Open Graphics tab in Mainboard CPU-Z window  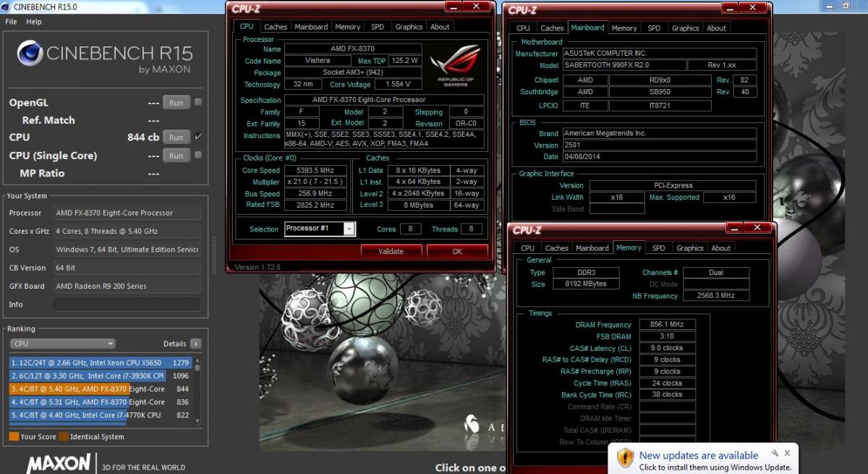[x=685, y=28]
